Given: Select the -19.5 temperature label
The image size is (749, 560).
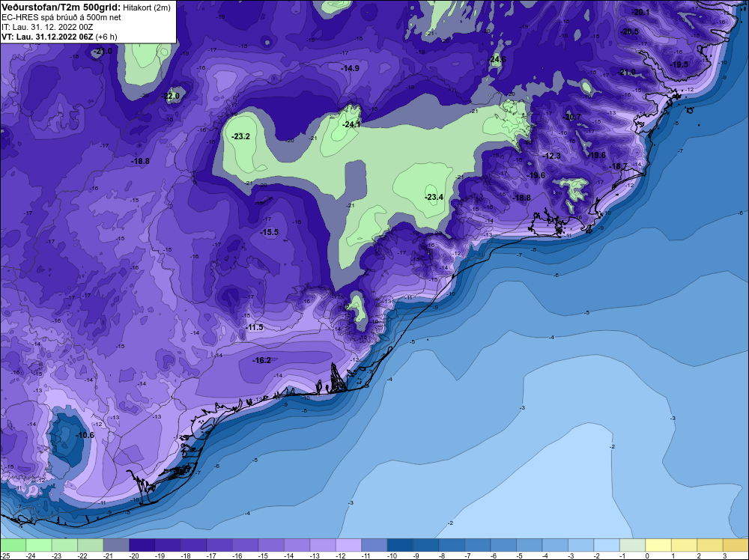Looking at the screenshot, I should pyautogui.click(x=679, y=65).
